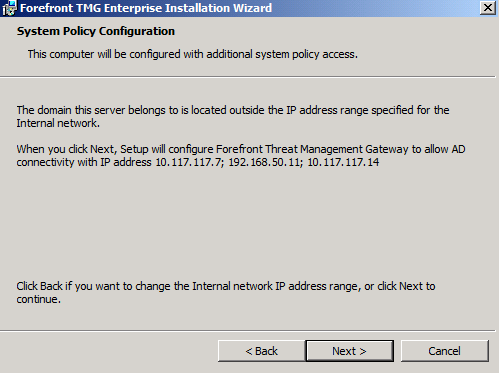Click the installer icon in the title bar
The width and height of the screenshot is (499, 373).
pyautogui.click(x=9, y=8)
